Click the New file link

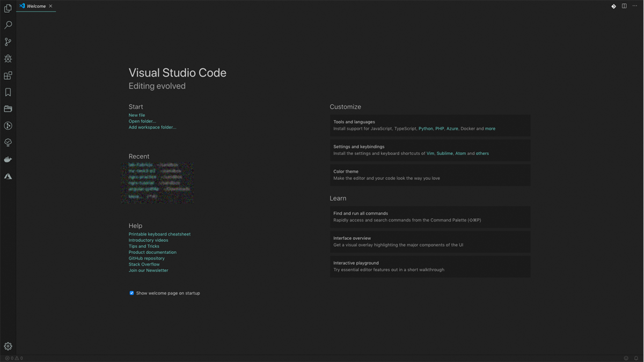pos(137,115)
